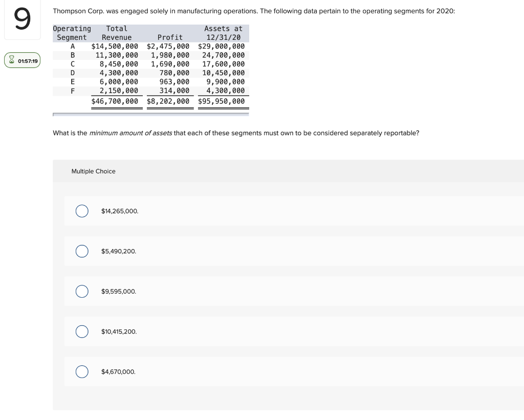
Task: Select the radio button for $14,265,000
Action: click(x=82, y=211)
